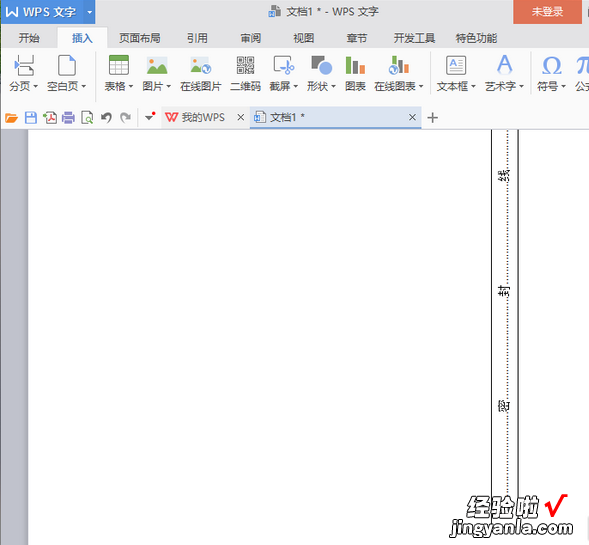Image resolution: width=589 pixels, height=545 pixels.
Task: Click the 未登录 login button
Action: tap(547, 12)
